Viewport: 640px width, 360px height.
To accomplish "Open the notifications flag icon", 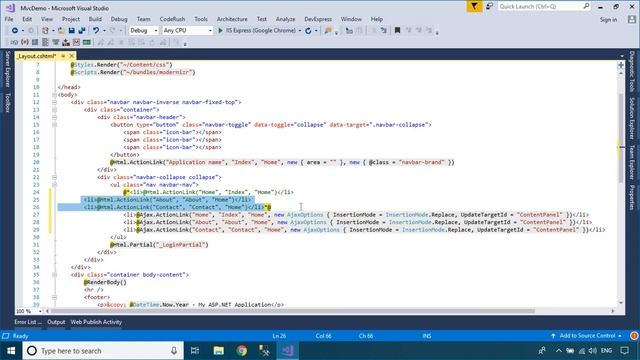I will (x=474, y=7).
